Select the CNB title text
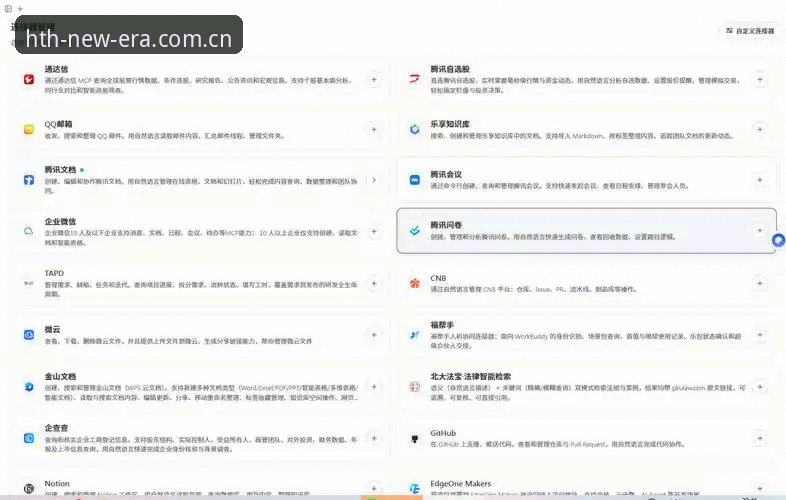 click(x=438, y=278)
